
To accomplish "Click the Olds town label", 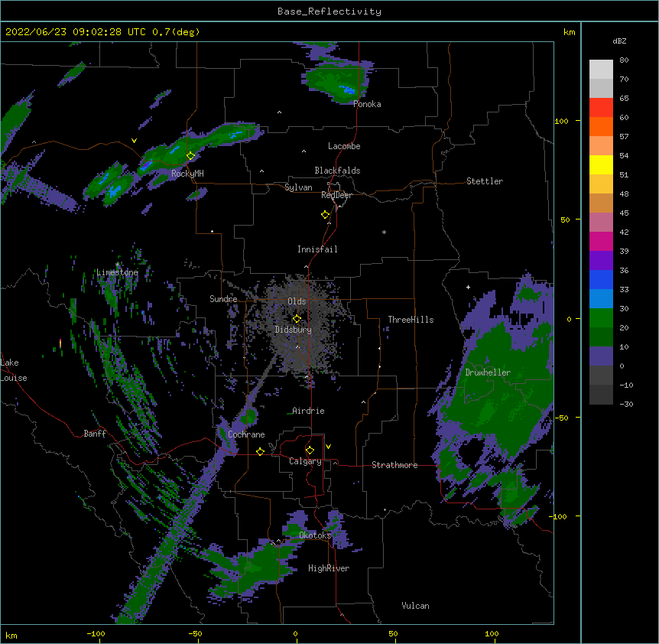I will (x=297, y=301).
